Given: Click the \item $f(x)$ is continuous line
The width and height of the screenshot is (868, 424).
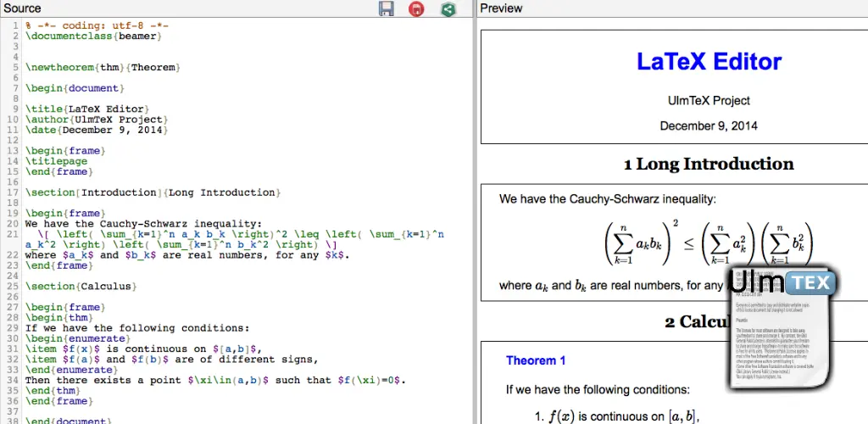Looking at the screenshot, I should point(143,349).
